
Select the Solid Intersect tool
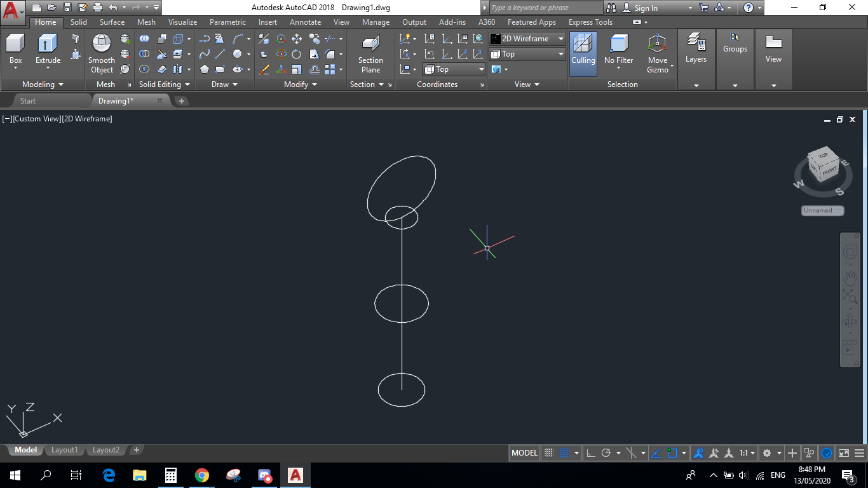click(144, 69)
